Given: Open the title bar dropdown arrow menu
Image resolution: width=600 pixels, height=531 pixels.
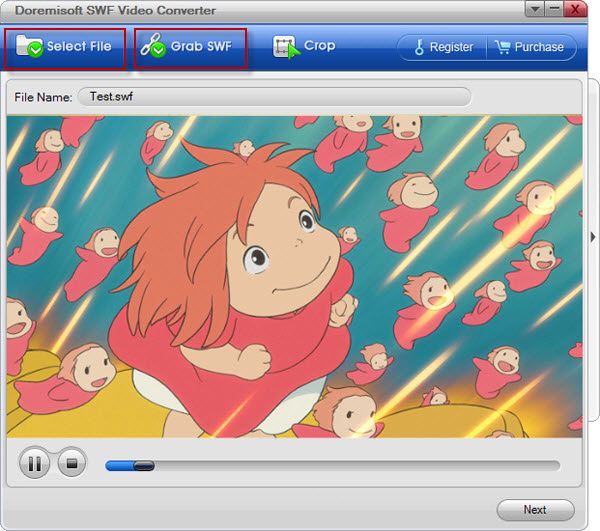Looking at the screenshot, I should click(535, 9).
